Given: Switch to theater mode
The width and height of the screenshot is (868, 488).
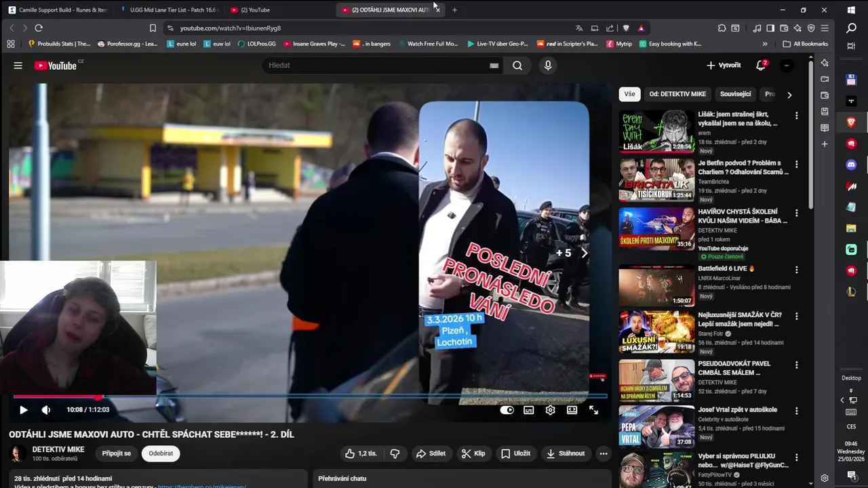Looking at the screenshot, I should click(572, 410).
